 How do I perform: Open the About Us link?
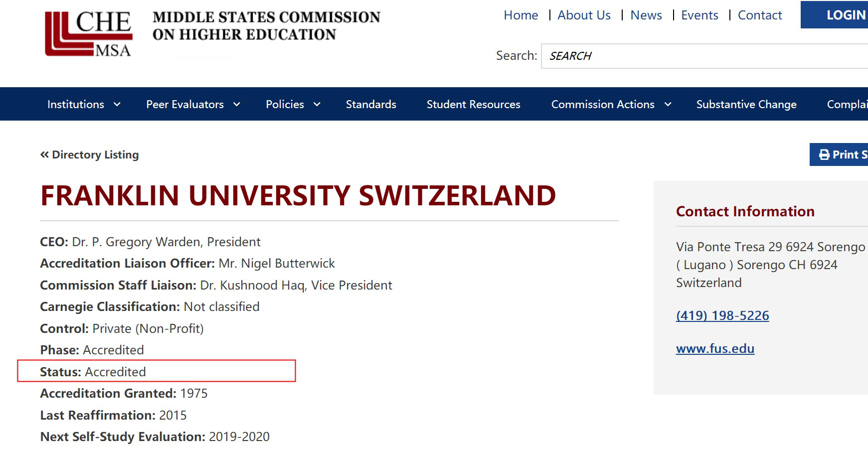[584, 15]
